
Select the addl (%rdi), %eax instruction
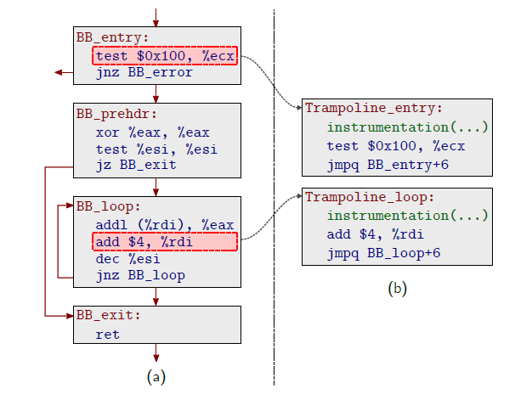click(165, 224)
